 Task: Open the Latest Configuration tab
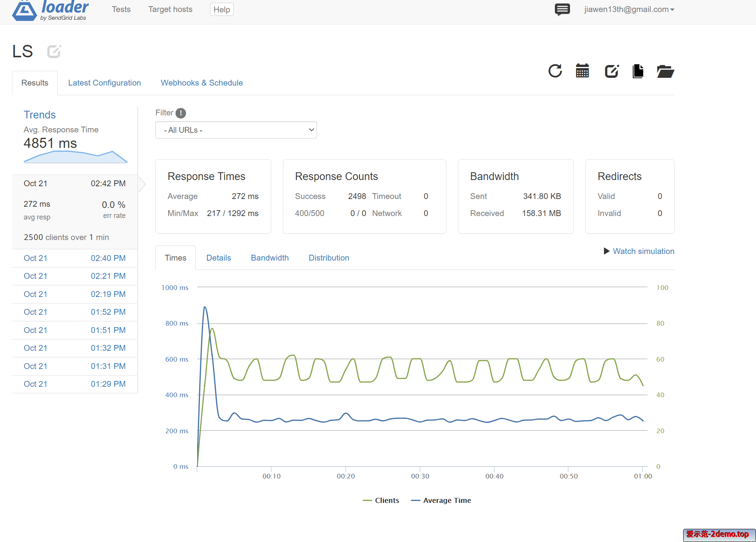[x=104, y=83]
